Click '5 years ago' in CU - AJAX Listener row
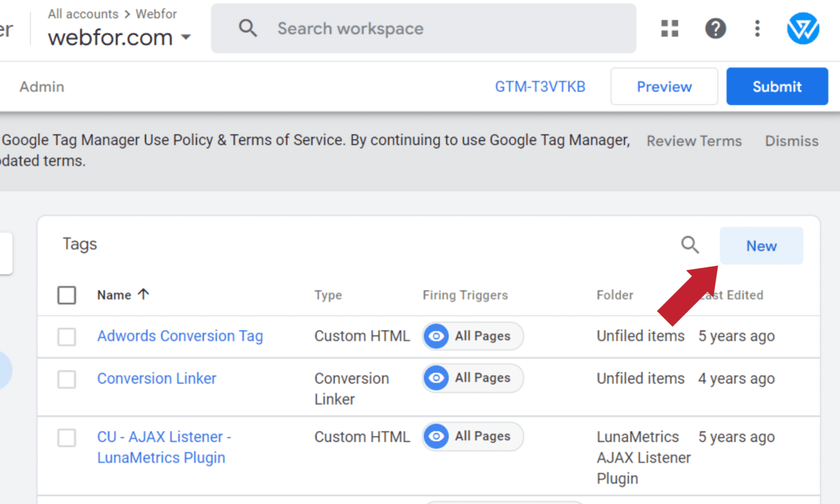The height and width of the screenshot is (504, 840). click(736, 437)
